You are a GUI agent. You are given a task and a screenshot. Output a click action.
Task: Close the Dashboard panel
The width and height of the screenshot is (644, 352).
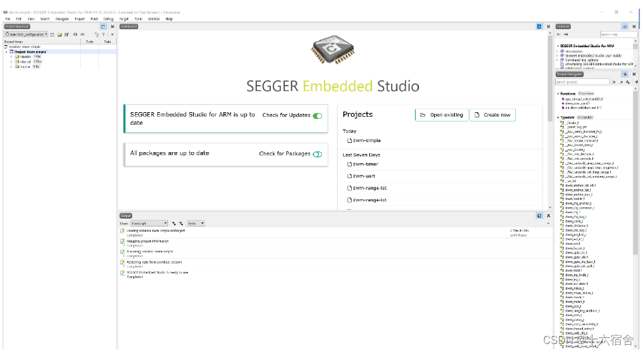tap(548, 27)
